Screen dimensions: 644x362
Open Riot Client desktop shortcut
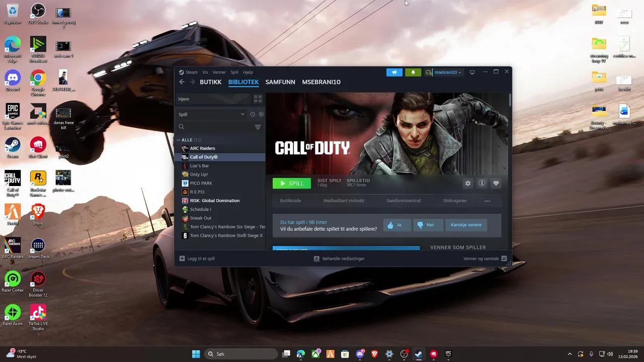click(x=38, y=148)
